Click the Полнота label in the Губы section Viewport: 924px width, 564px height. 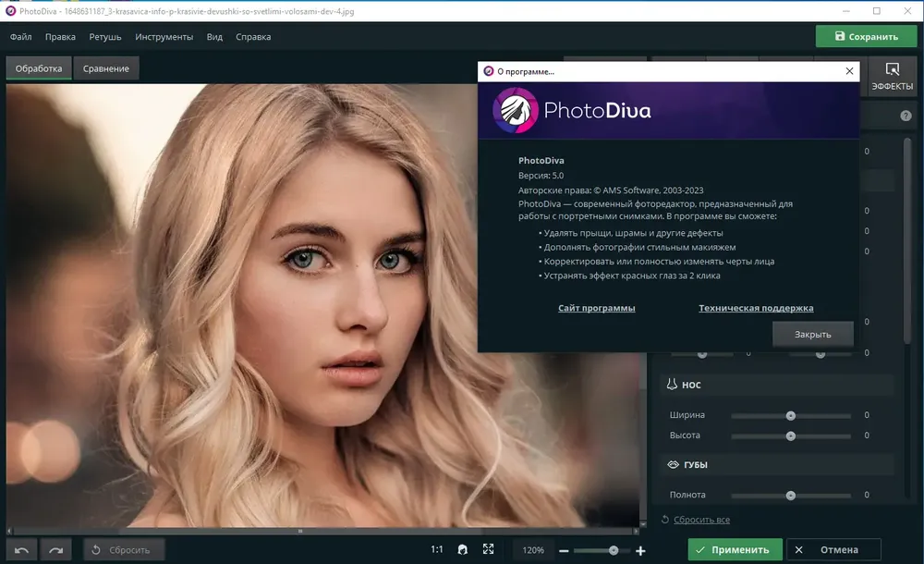(687, 495)
